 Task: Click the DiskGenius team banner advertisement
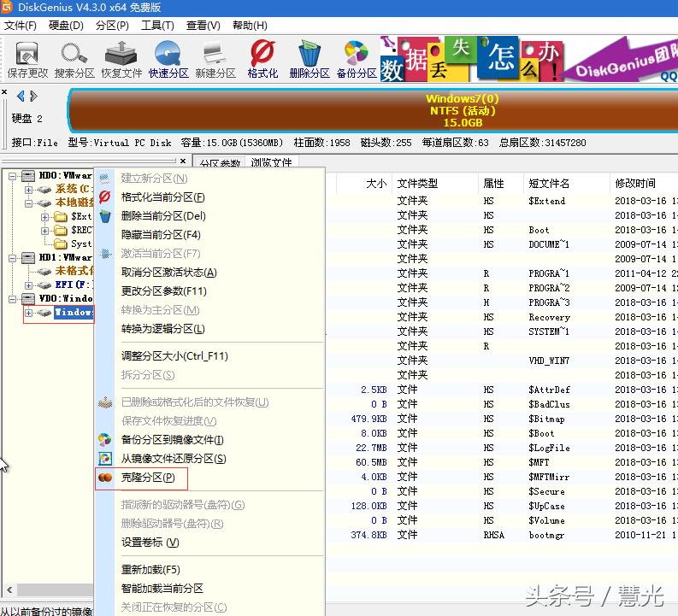point(621,59)
